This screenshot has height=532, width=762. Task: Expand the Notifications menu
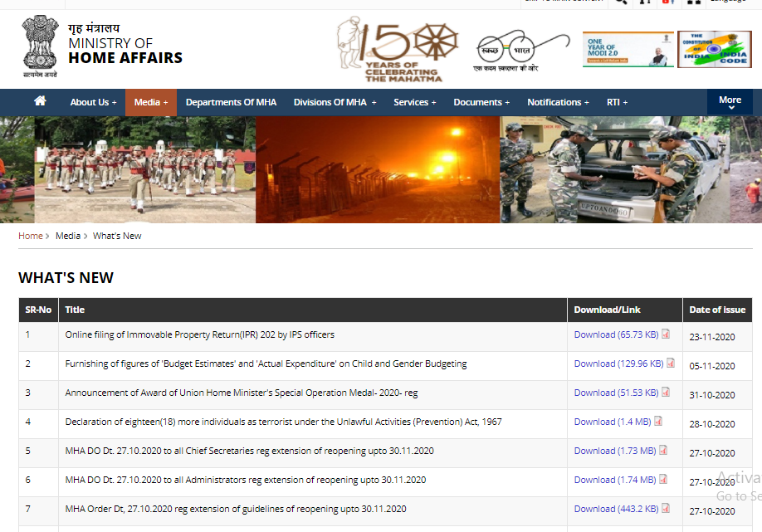[558, 102]
